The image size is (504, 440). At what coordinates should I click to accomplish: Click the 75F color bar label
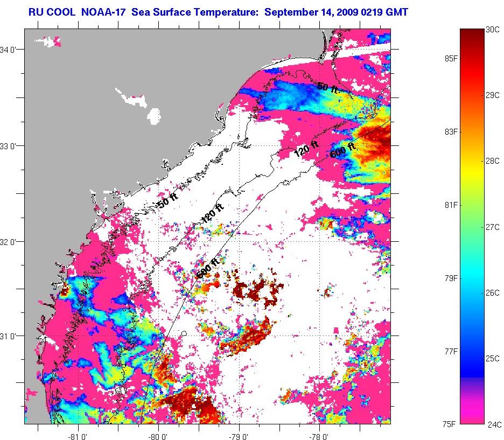click(x=449, y=424)
